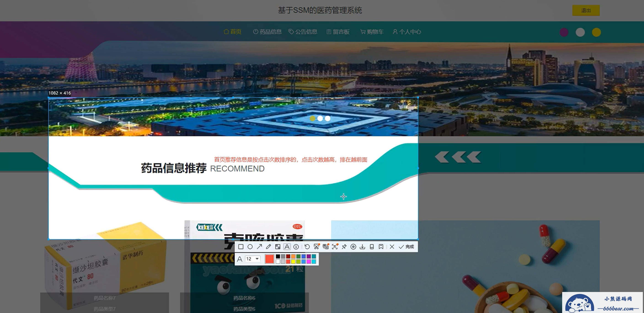Select the arrow annotation tool
Viewport: 644px width, 313px height.
259,247
